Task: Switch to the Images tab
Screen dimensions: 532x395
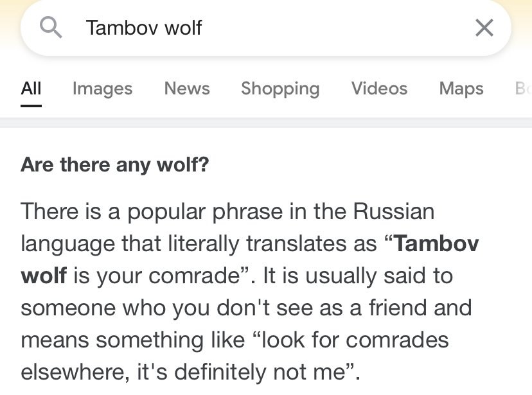Action: 102,89
